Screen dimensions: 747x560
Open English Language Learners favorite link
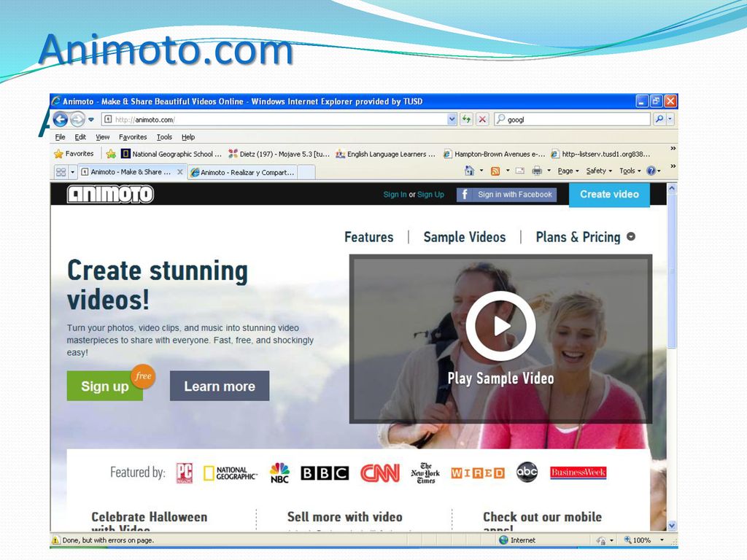pos(386,154)
